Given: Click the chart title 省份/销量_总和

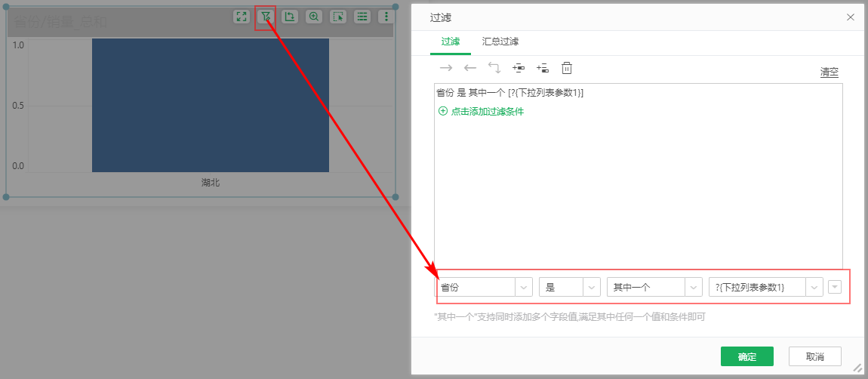Looking at the screenshot, I should pos(60,22).
